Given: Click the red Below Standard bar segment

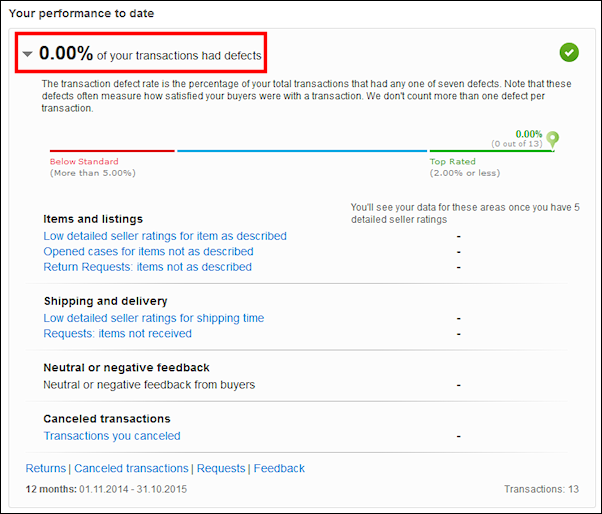Looking at the screenshot, I should click(x=112, y=151).
